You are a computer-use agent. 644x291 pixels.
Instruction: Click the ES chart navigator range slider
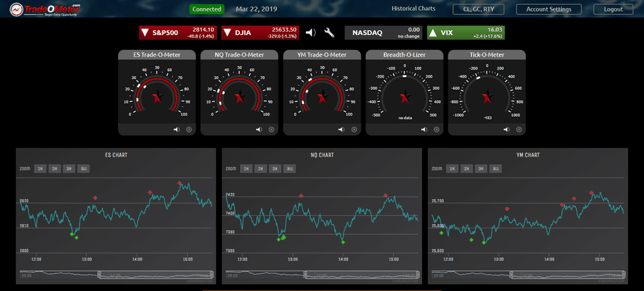[155, 274]
